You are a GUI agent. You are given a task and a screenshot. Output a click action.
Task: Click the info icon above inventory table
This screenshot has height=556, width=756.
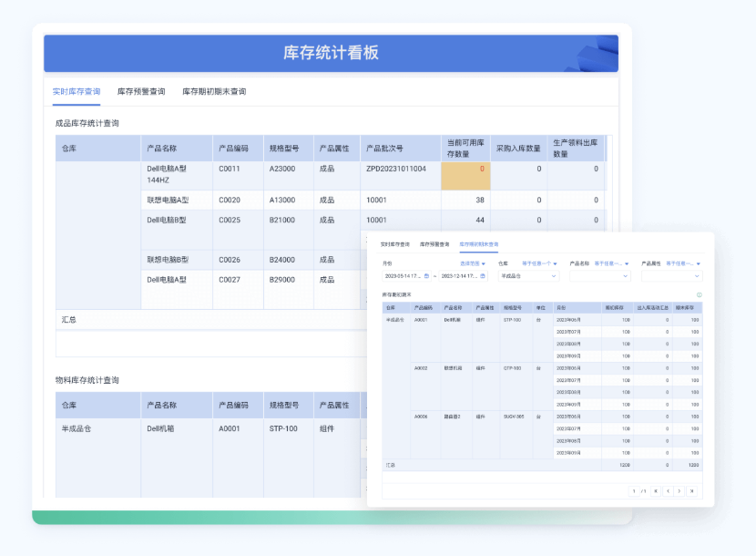699,295
